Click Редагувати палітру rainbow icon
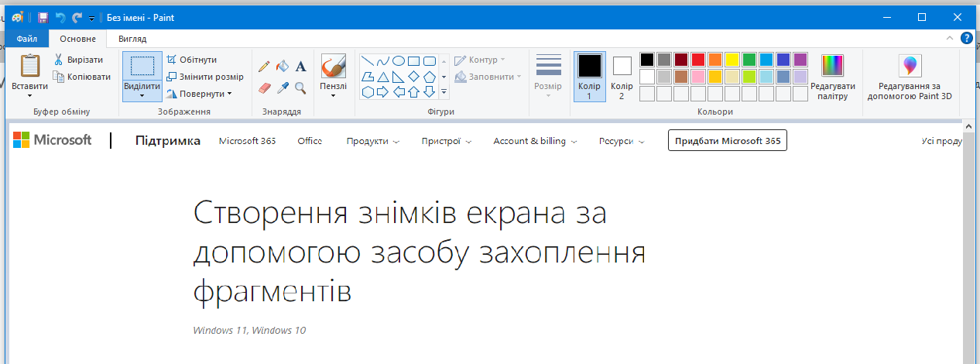Screen dimensions: 980x364 [x=833, y=66]
